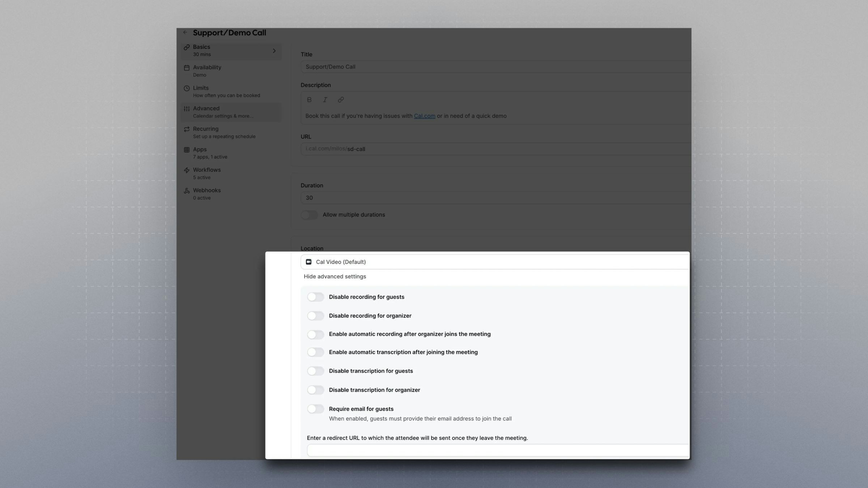The height and width of the screenshot is (488, 868).
Task: Open the Cal.com link in description
Action: [x=424, y=116]
